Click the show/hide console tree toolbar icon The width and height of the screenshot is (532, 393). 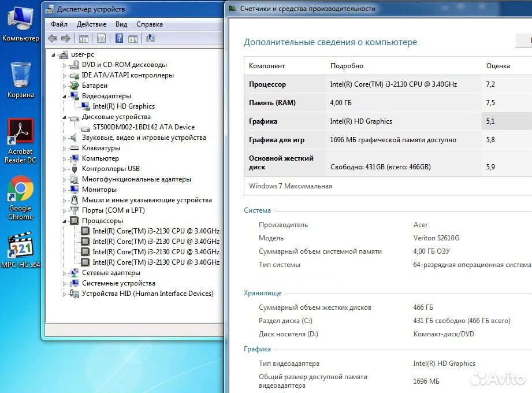83,38
